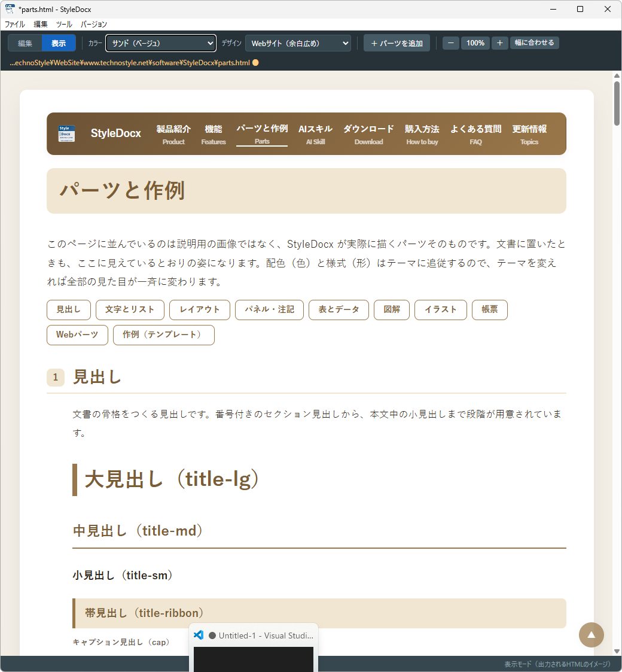This screenshot has height=672, width=622.
Task: Click the 幅に合わせる button
Action: click(x=534, y=43)
